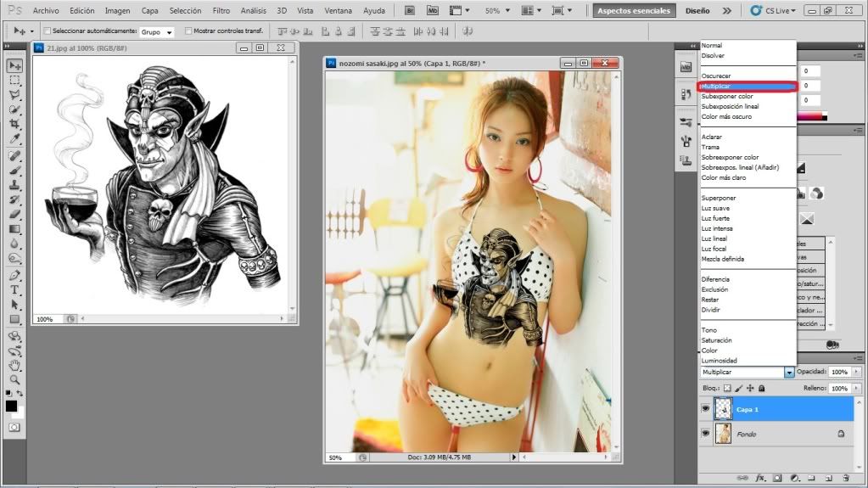Open the Filtro menu

[x=221, y=10]
